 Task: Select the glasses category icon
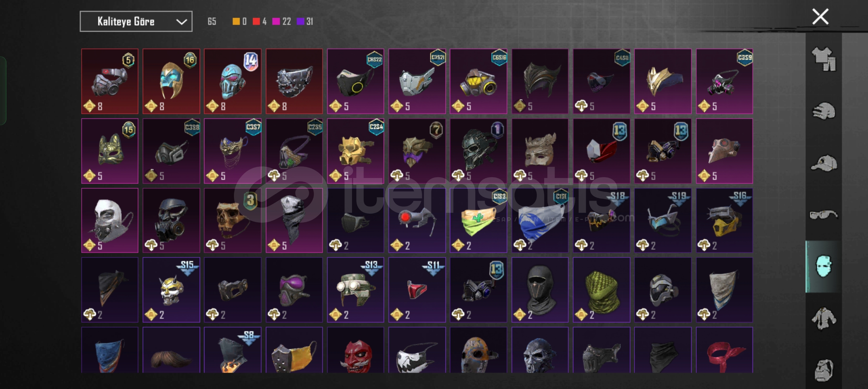pyautogui.click(x=823, y=215)
